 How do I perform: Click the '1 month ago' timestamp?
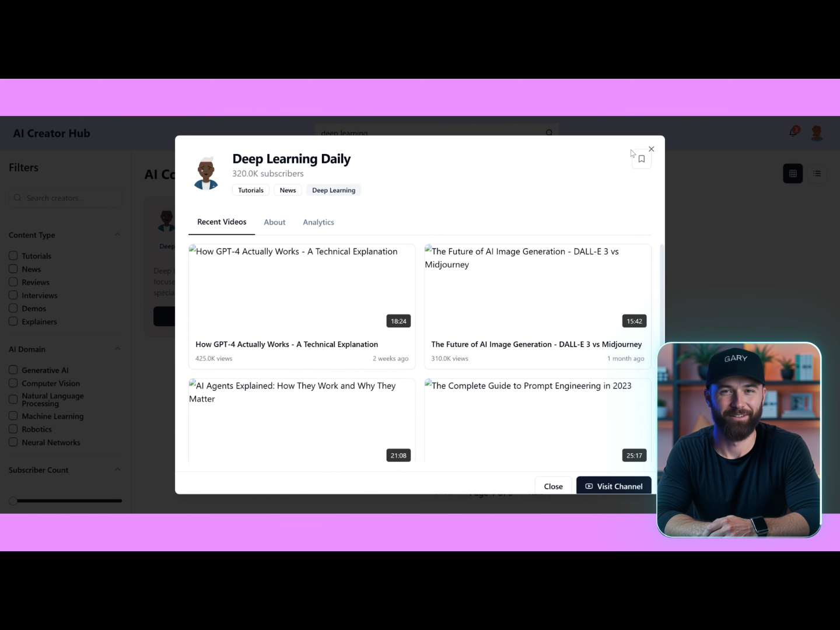point(626,358)
